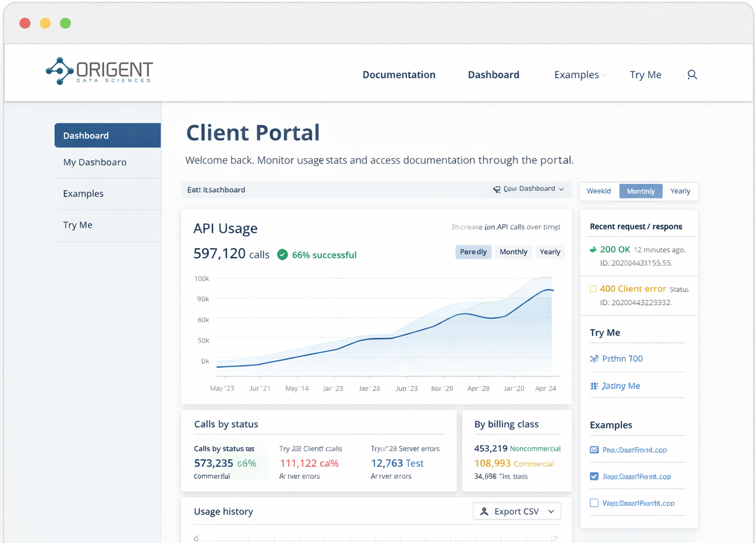Open the Your Dashboard dropdown
The height and width of the screenshot is (543, 756).
(530, 188)
